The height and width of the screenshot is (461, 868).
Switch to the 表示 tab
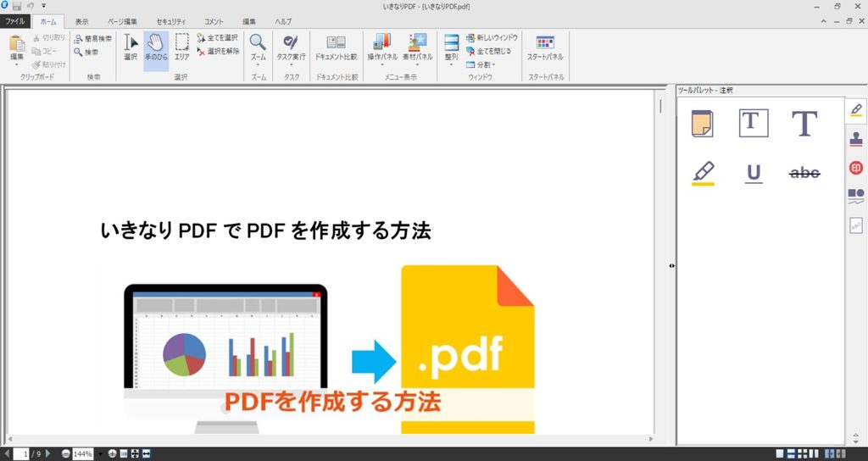click(82, 21)
